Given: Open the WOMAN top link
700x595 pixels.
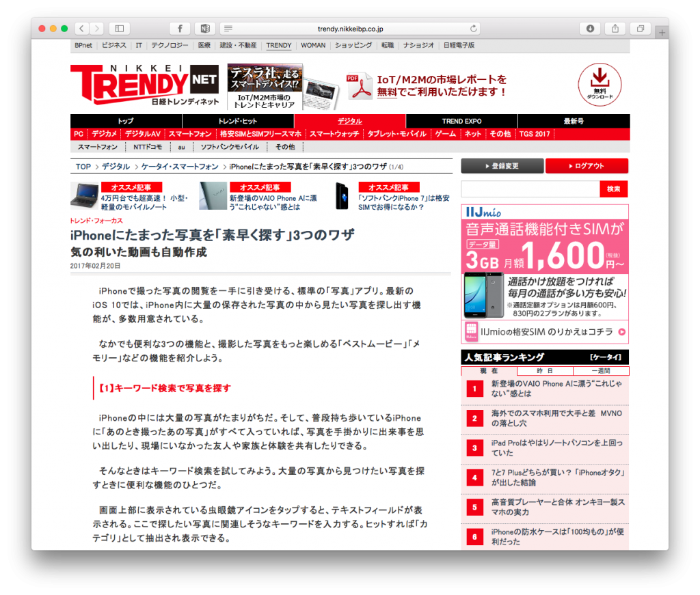Looking at the screenshot, I should point(313,45).
